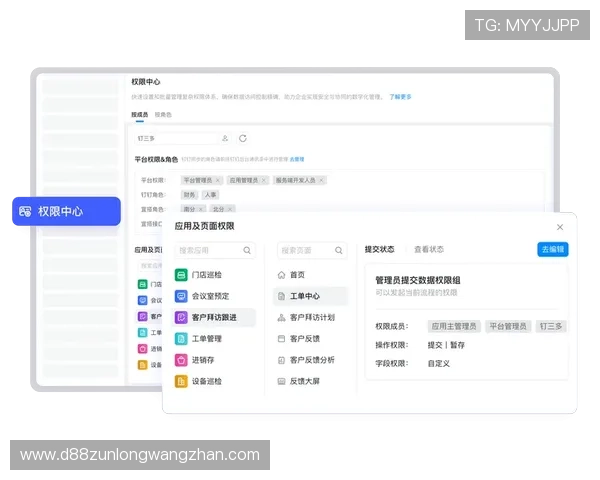Click the 工单中心 page icon
This screenshot has height=480, width=600.
(281, 296)
